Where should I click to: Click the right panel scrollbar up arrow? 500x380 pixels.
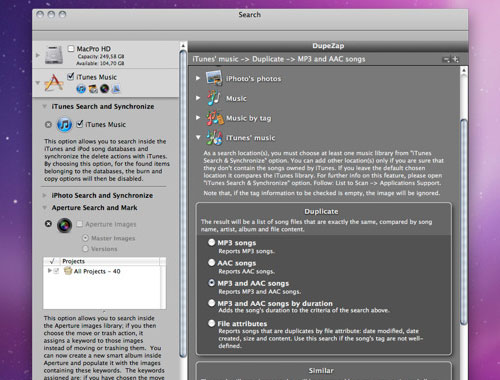463,71
